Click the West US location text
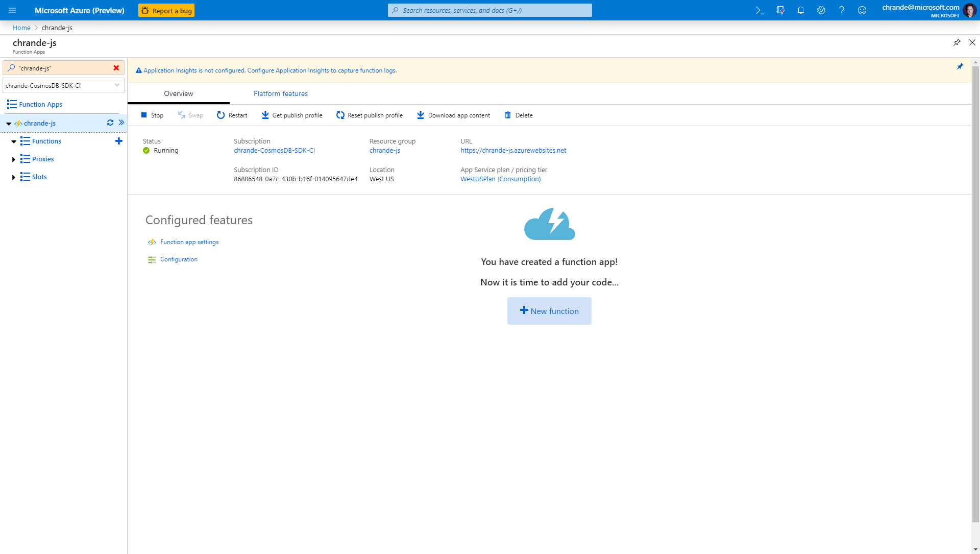This screenshot has height=554, width=980. (381, 179)
